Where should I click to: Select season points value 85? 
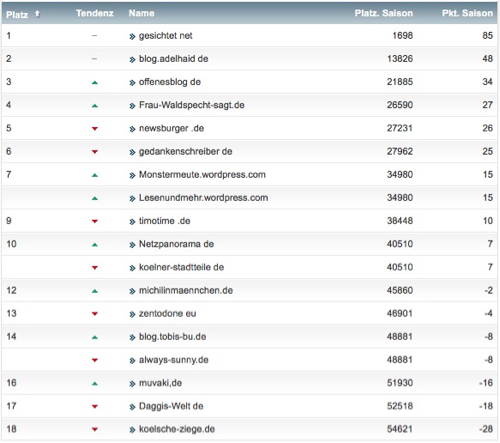pos(487,36)
